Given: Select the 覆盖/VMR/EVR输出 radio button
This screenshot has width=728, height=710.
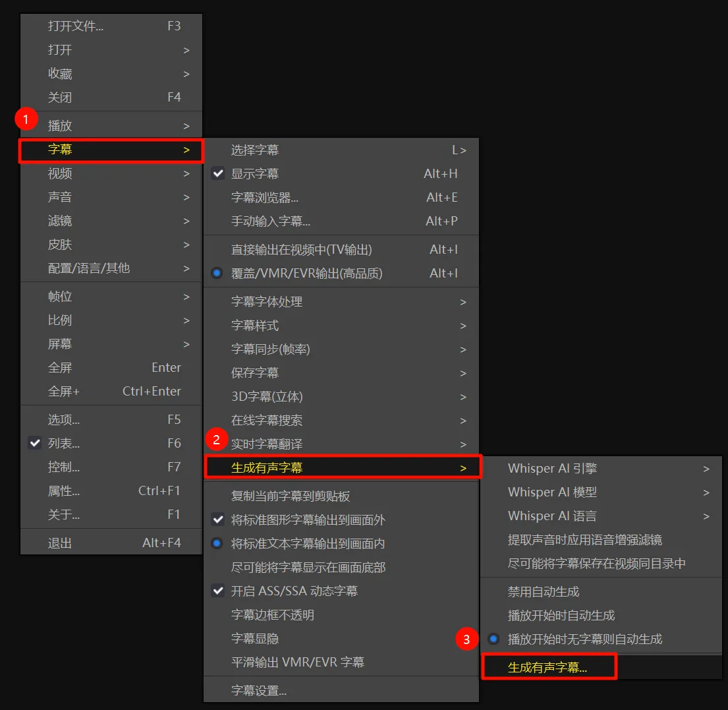Looking at the screenshot, I should 217,273.
